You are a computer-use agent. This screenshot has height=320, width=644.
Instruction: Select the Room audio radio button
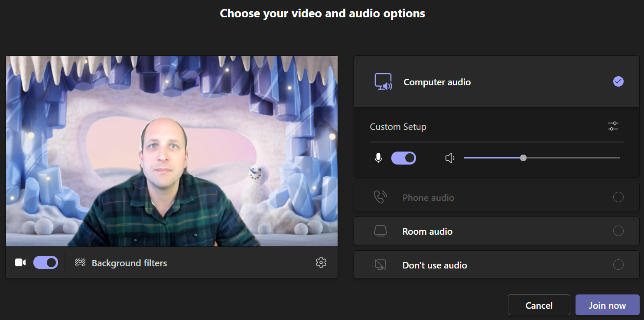[x=618, y=231]
